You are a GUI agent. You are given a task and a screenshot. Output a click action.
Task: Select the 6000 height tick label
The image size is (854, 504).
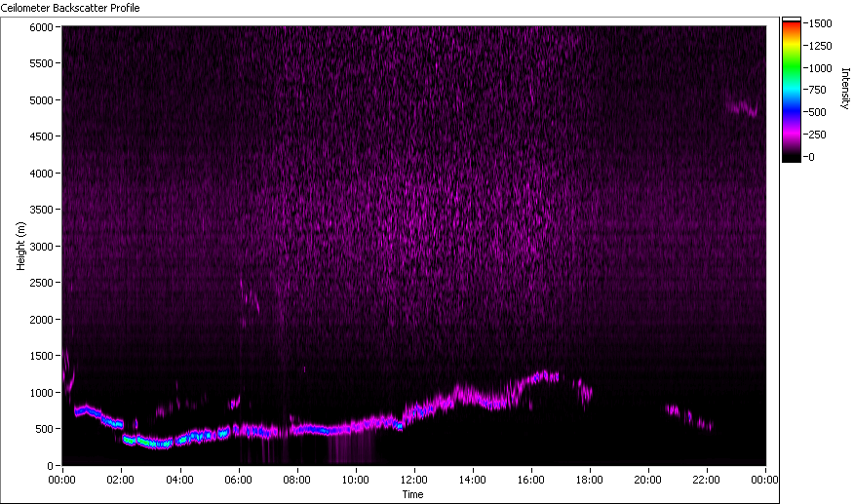(x=41, y=27)
